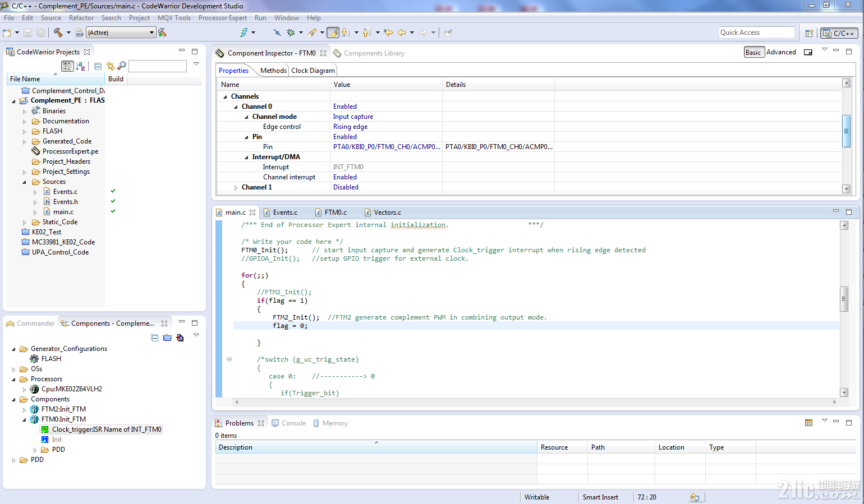Screen dimensions: 864x504
Task: Open the Processor Expert menu
Action: [222, 18]
